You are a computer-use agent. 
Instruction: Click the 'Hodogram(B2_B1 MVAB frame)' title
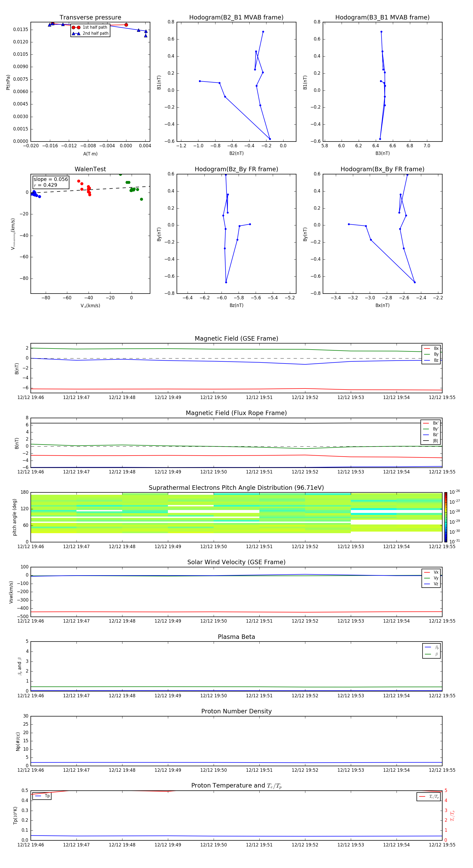pos(236,18)
